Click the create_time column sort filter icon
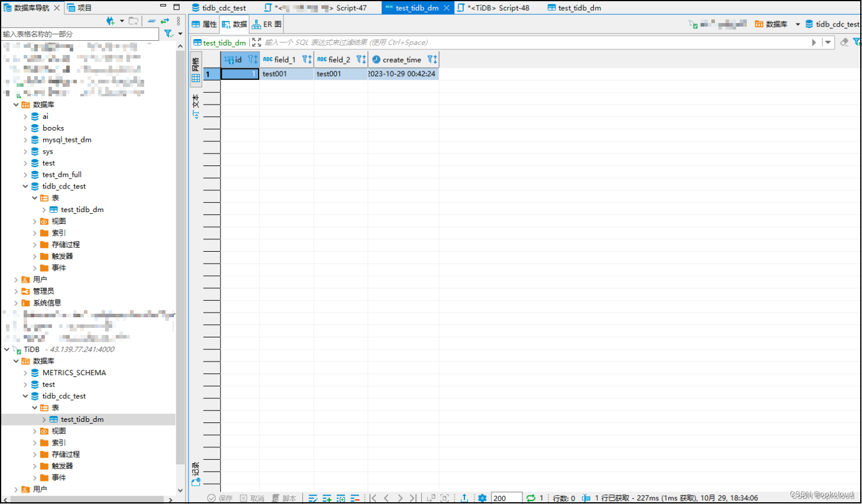Image resolution: width=862 pixels, height=504 pixels. pyautogui.click(x=432, y=59)
